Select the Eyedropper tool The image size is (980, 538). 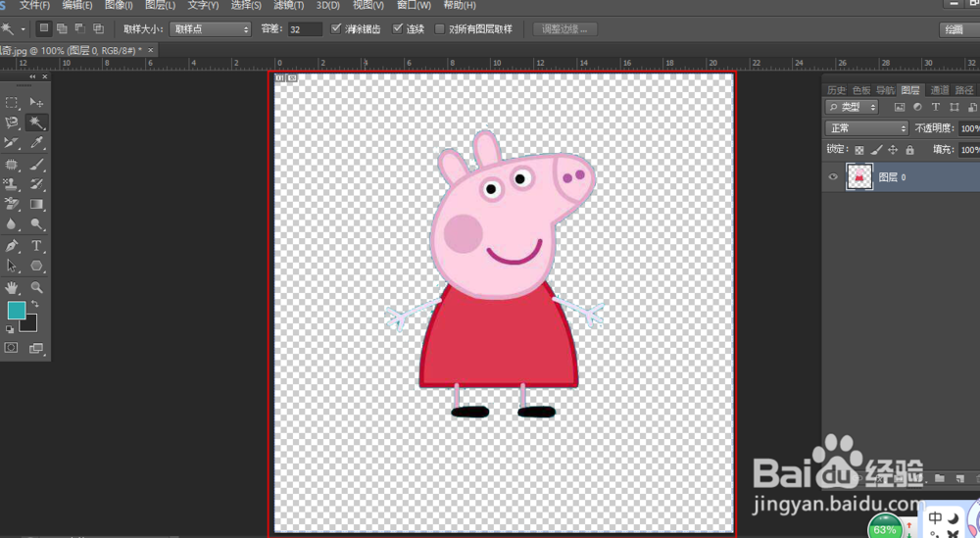(x=36, y=143)
